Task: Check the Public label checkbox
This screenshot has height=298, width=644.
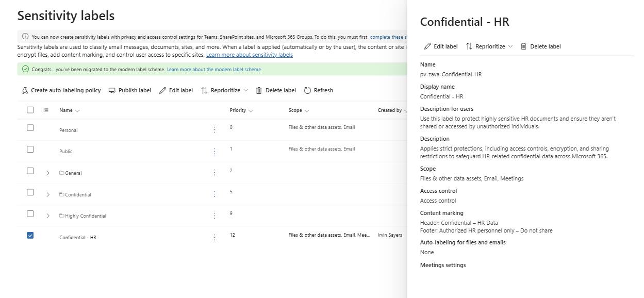Action: click(30, 150)
